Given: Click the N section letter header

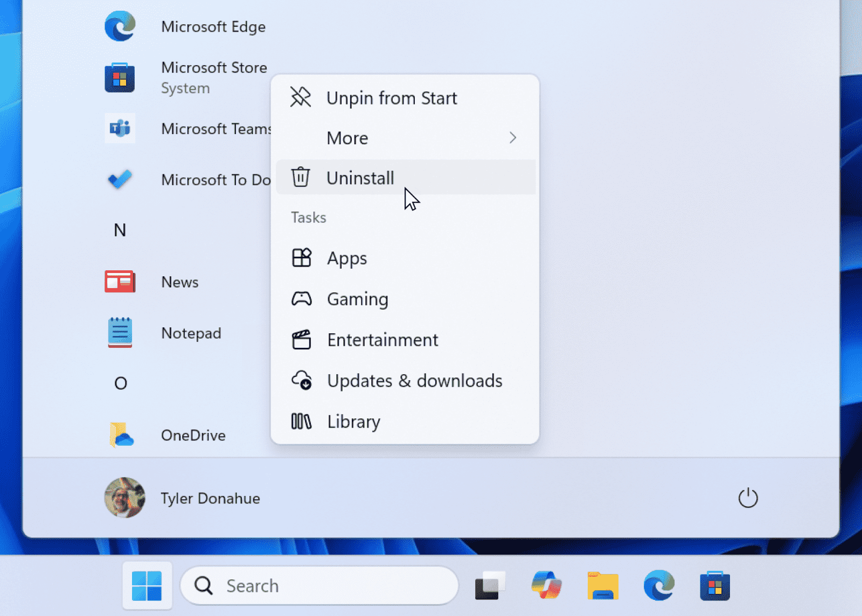Looking at the screenshot, I should (x=120, y=230).
